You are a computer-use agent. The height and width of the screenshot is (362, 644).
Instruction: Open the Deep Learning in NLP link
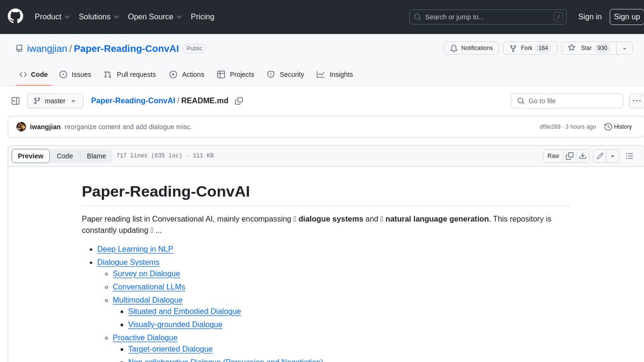click(135, 249)
